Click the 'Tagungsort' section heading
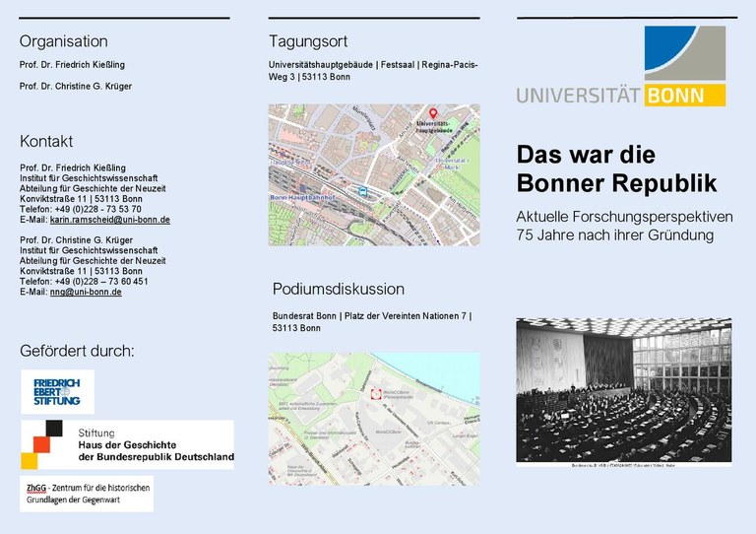756x534 pixels. pyautogui.click(x=308, y=41)
